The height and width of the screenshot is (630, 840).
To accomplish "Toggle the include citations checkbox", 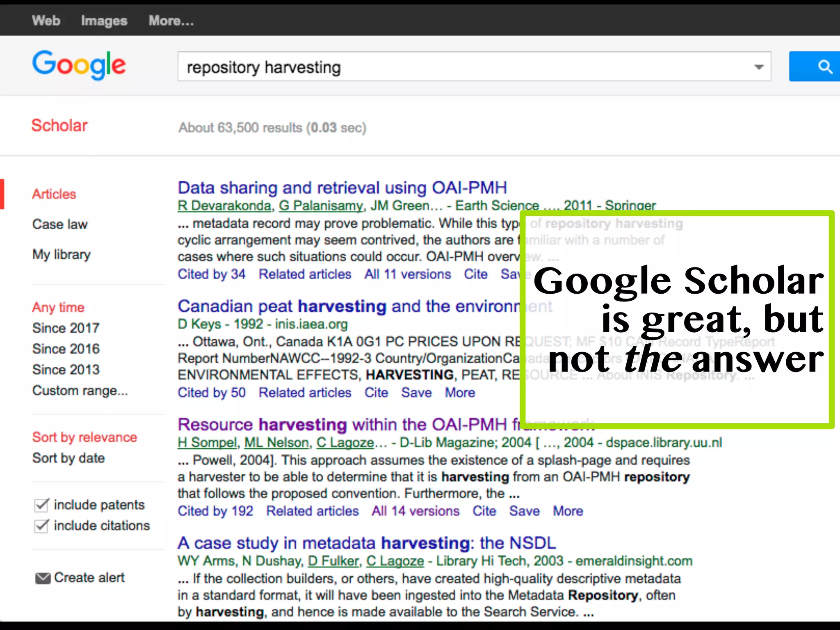I will tap(42, 526).
